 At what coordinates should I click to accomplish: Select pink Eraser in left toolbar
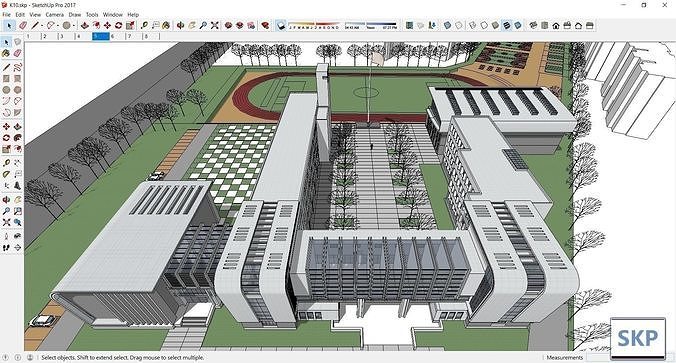coord(17,53)
